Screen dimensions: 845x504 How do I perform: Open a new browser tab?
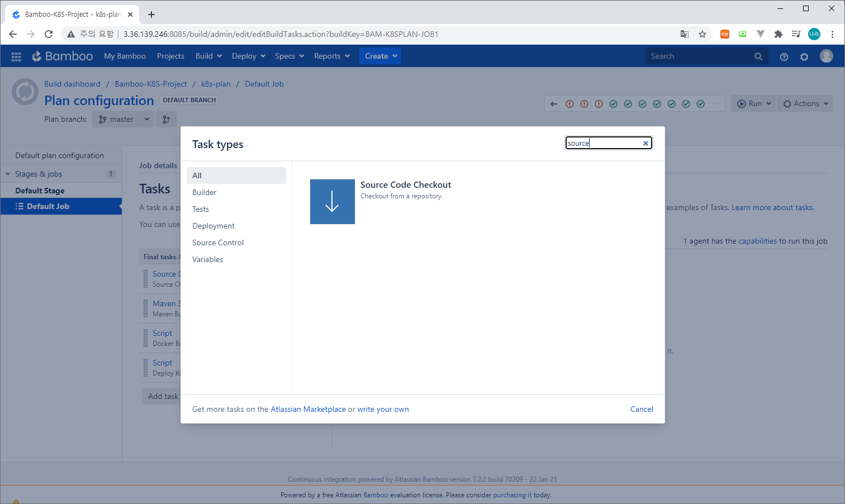[x=151, y=15]
